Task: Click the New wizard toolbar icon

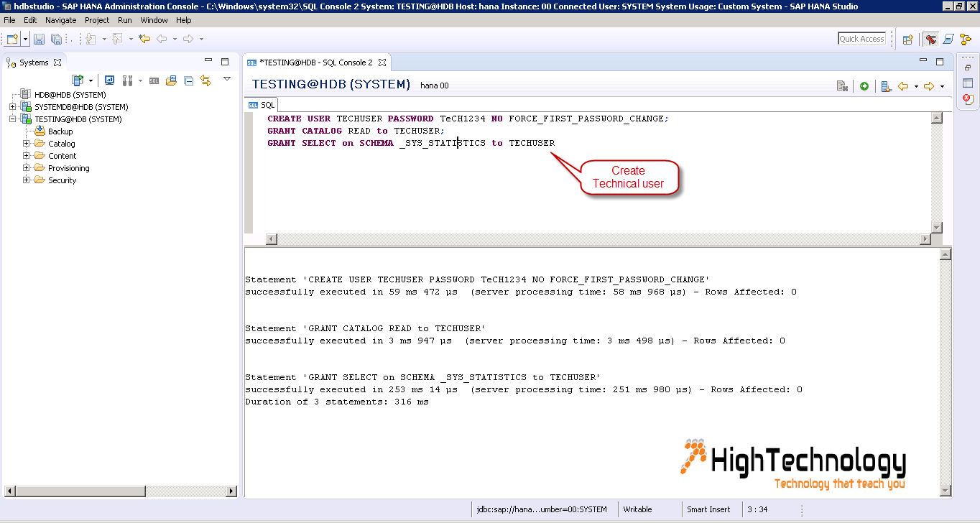Action: 13,39
